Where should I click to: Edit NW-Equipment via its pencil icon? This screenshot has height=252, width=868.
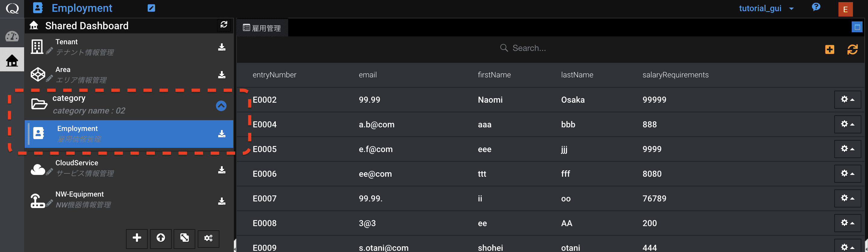tap(49, 203)
